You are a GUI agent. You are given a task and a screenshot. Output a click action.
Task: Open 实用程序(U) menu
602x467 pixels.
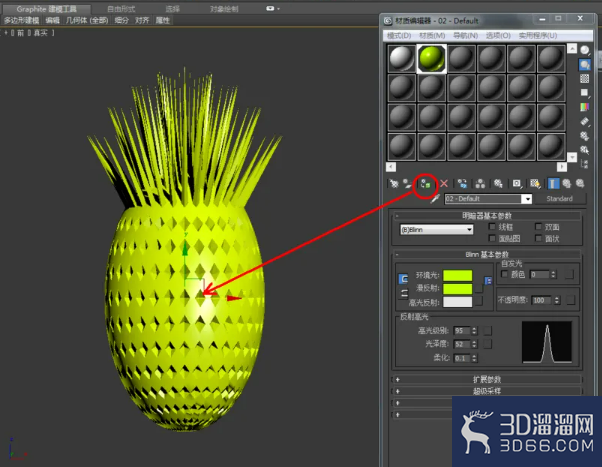pyautogui.click(x=538, y=35)
